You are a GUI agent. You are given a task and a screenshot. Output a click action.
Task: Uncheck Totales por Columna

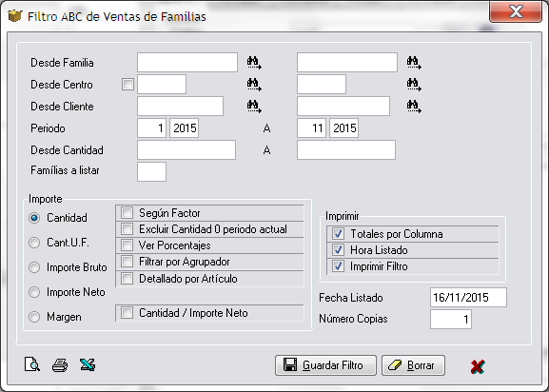click(x=338, y=233)
